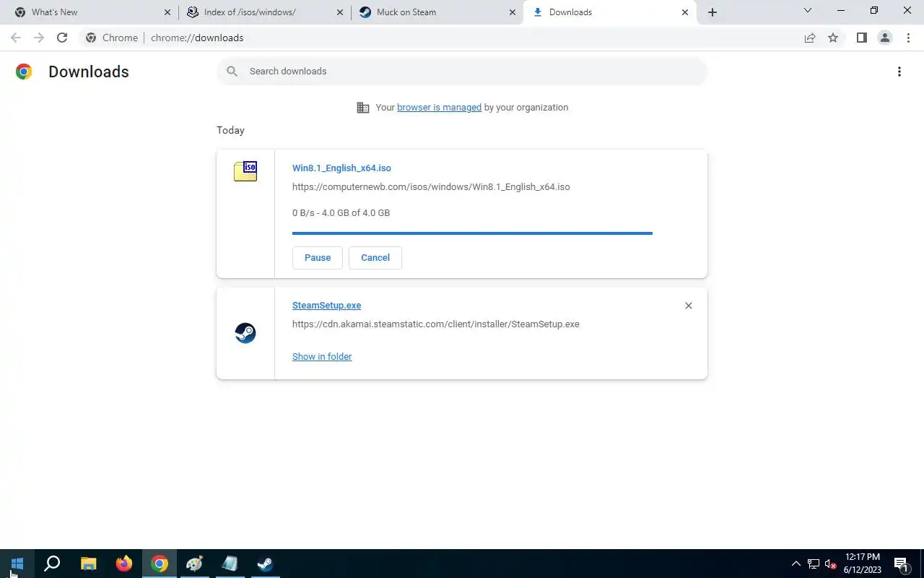
Task: Open the Windows Start menu
Action: tap(17, 564)
